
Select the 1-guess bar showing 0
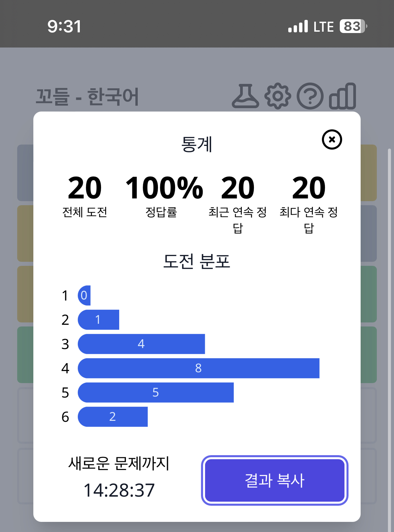click(x=84, y=295)
